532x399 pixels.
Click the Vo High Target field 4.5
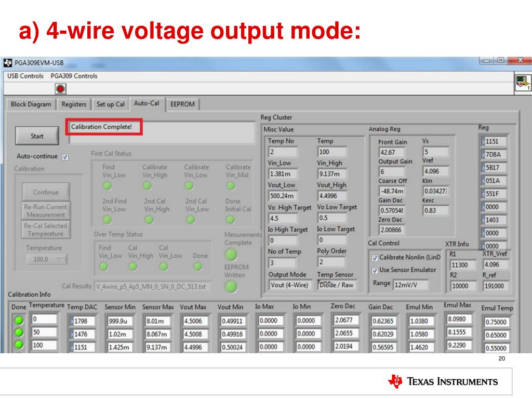coord(283,218)
